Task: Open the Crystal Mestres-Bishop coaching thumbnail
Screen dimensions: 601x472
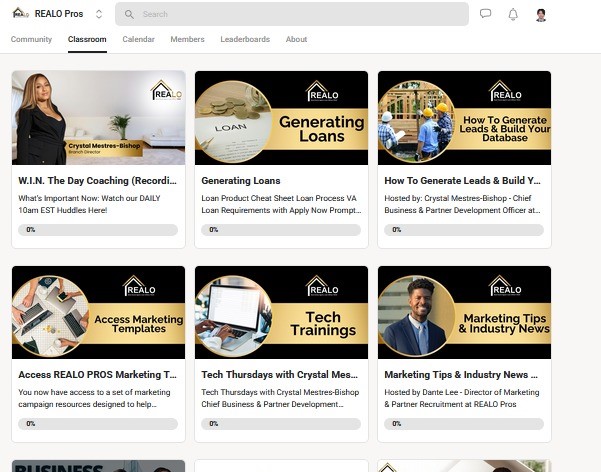Action: click(x=99, y=118)
